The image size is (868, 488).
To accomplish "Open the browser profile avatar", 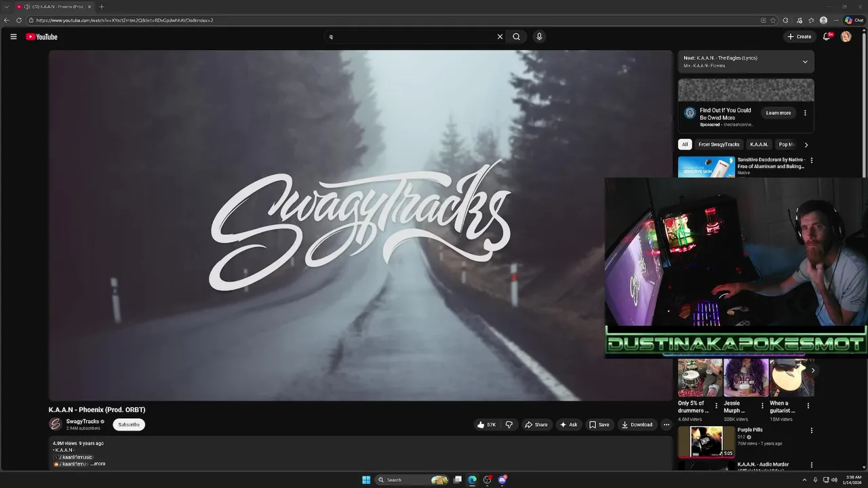I will (823, 20).
